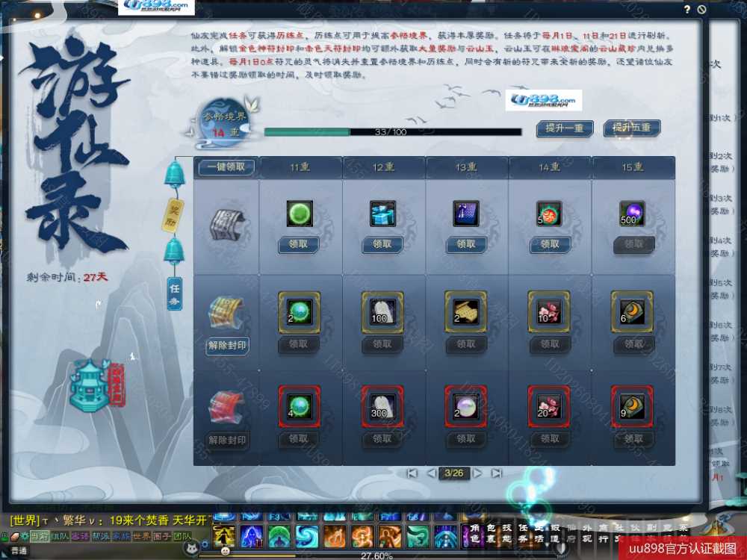Select gold-framed white item labeled 100
Image resolution: width=747 pixels, height=560 pixels.
(x=382, y=312)
